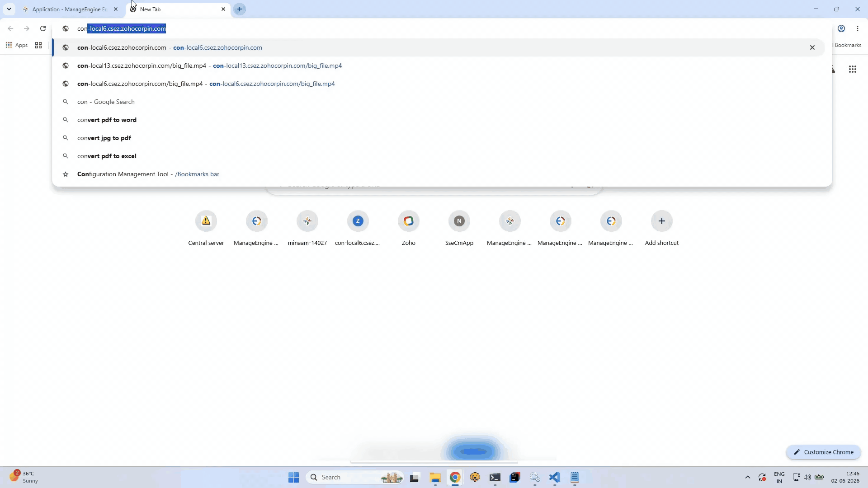Close the New Tab tab

(x=223, y=9)
